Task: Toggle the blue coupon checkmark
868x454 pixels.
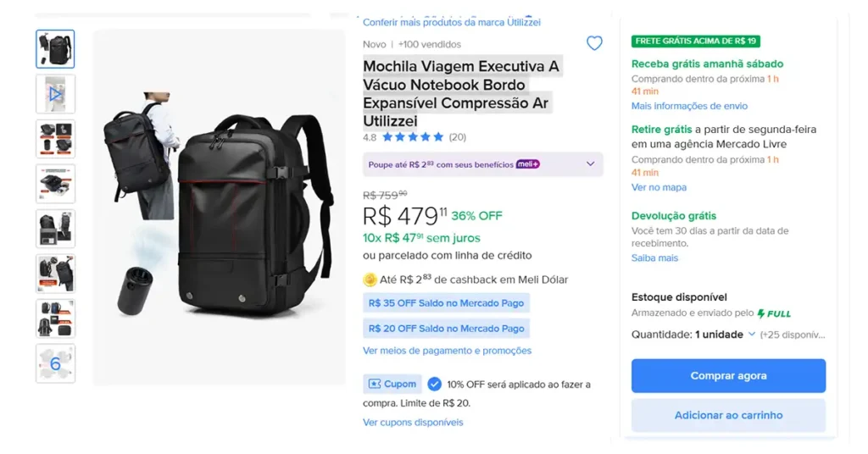Action: pyautogui.click(x=435, y=384)
